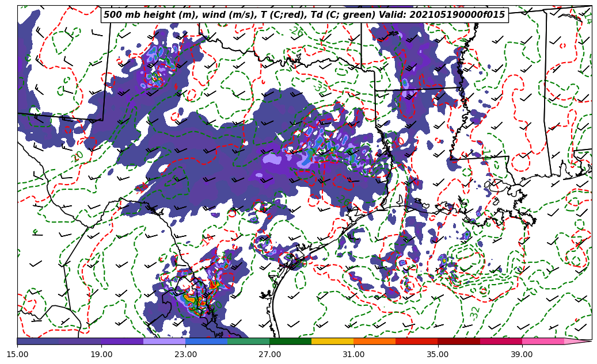The image size is (597, 364).
Task: Click the plot title text at top
Action: click(x=304, y=15)
